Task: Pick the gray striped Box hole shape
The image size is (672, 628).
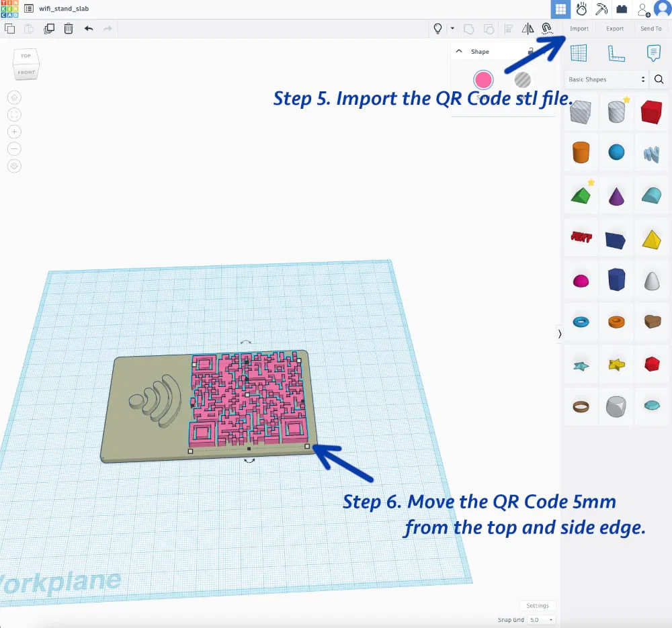Action: click(581, 111)
